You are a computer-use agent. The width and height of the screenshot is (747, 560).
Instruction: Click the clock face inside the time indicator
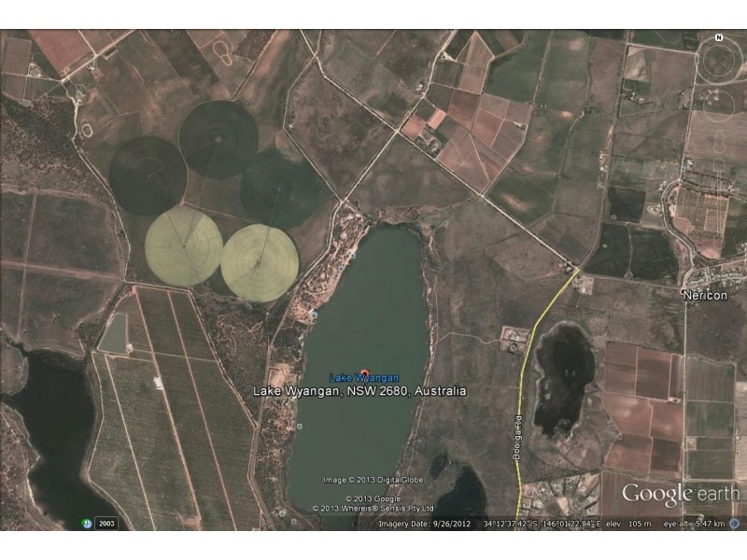click(x=85, y=525)
